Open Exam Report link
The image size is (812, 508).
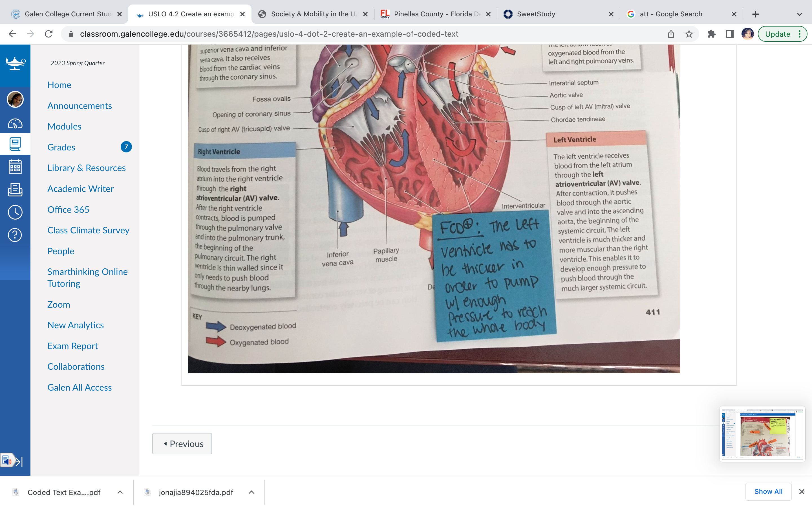click(72, 346)
